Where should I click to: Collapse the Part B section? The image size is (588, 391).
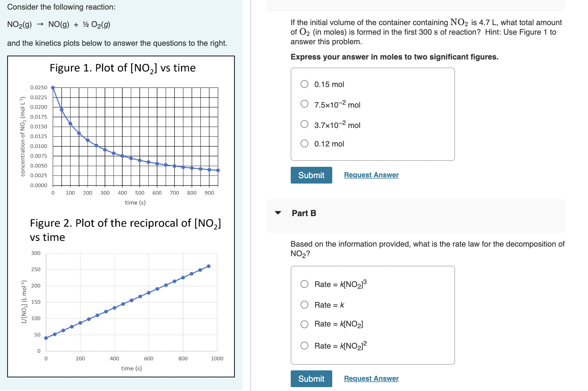click(278, 213)
